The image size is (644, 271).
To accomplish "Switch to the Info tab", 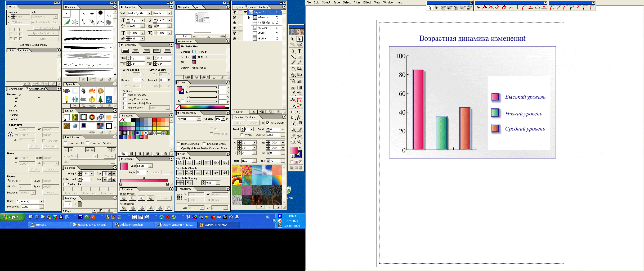I will click(198, 7).
